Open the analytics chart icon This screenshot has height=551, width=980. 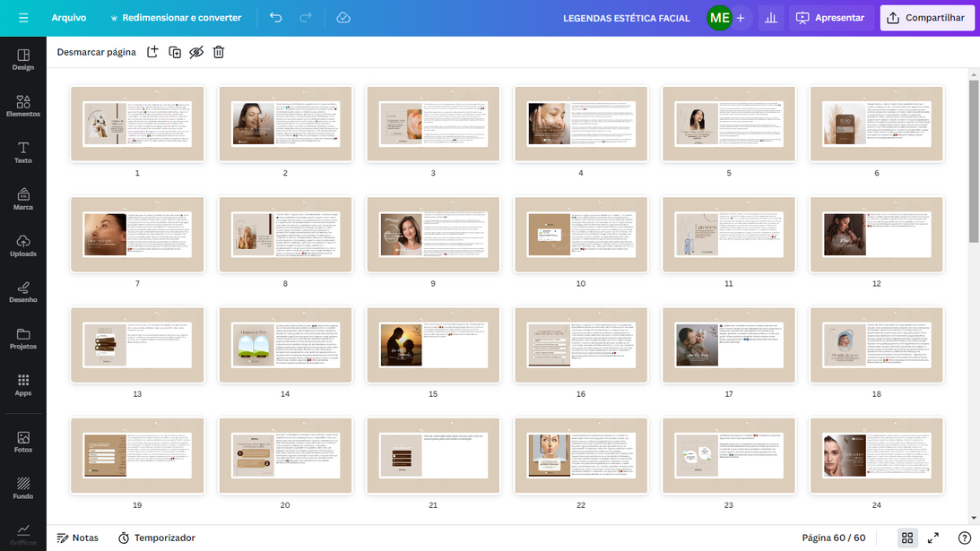tap(770, 18)
